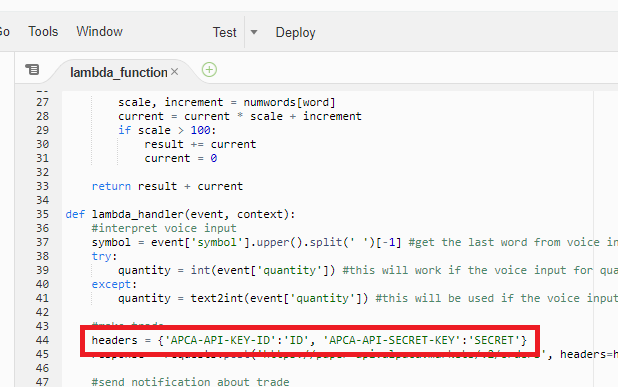Click 'current = 0' line
This screenshot has width=618, height=387.
pos(181,158)
